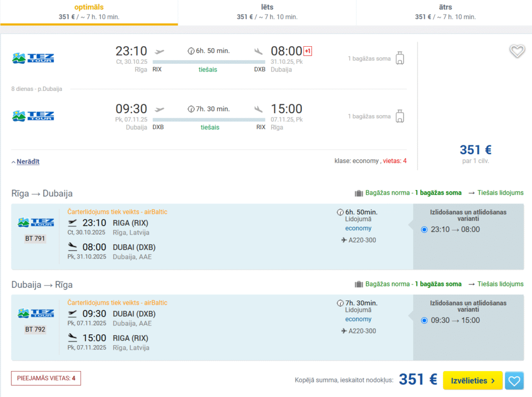The height and width of the screenshot is (397, 532).
Task: Click the Pieejamās vietas: 4 box
Action: point(46,378)
